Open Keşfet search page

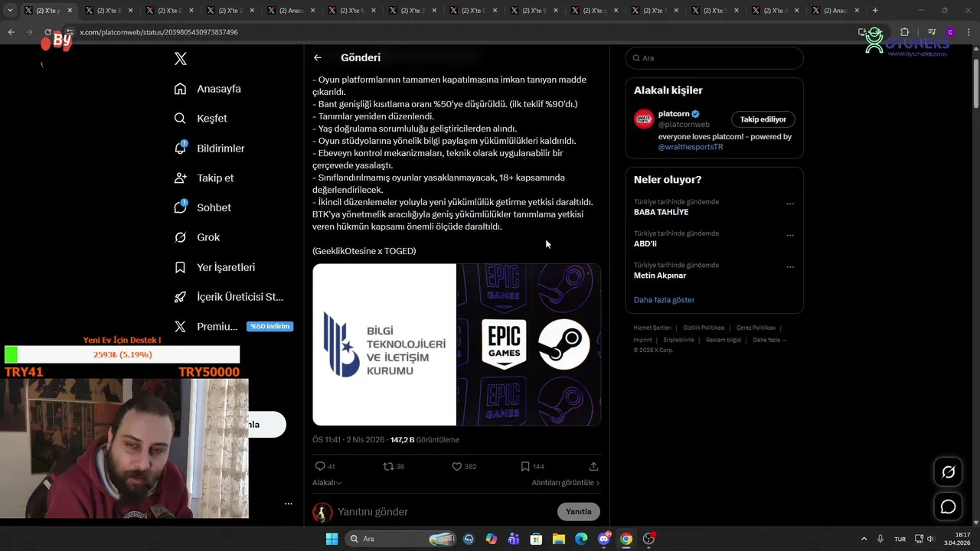tap(201, 119)
